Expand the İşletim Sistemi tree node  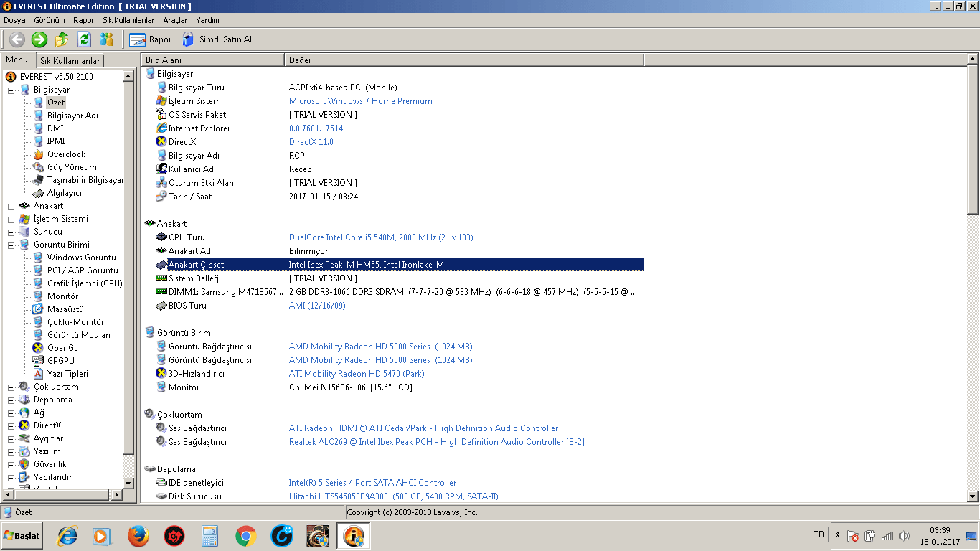[x=11, y=219]
